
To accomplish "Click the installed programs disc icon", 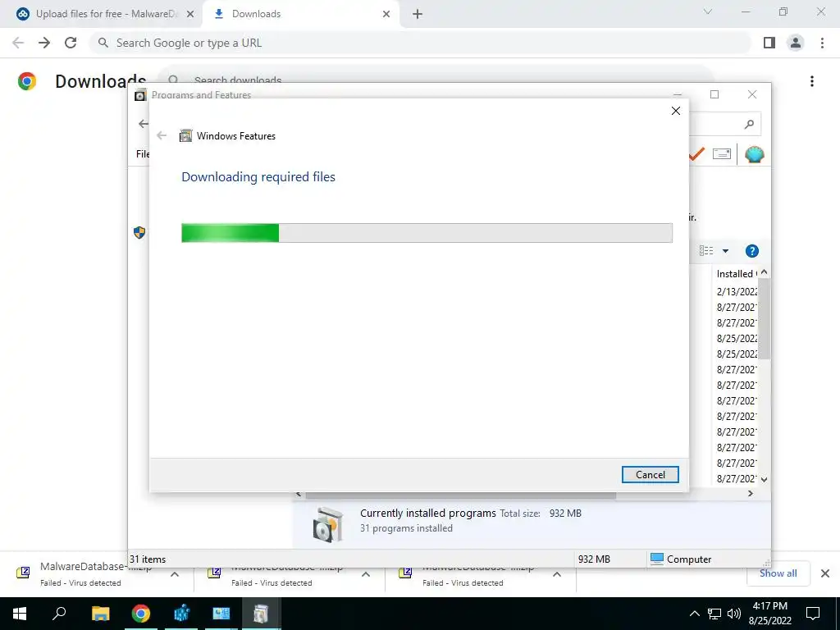I will (328, 524).
